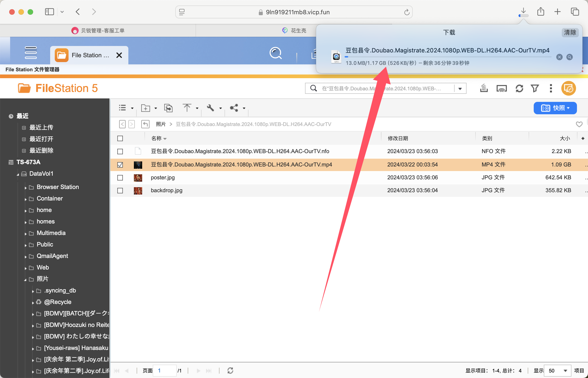The image size is (588, 378).
Task: Open a new Safari tab plus icon
Action: click(557, 11)
